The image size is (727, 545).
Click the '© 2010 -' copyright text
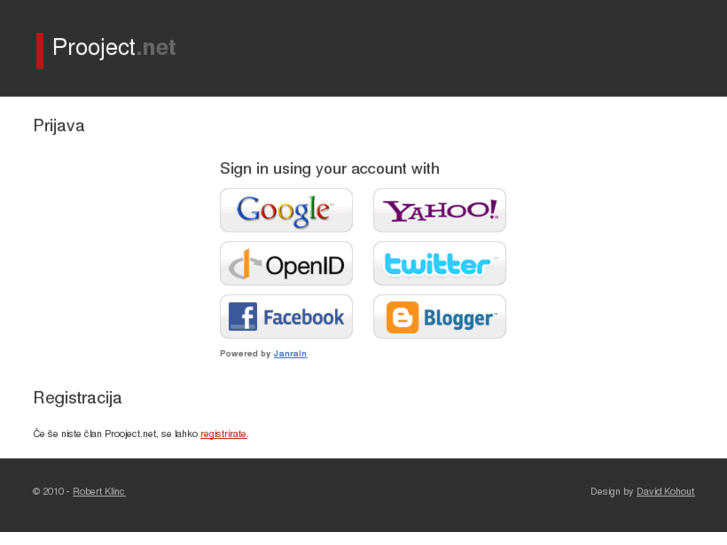click(51, 492)
